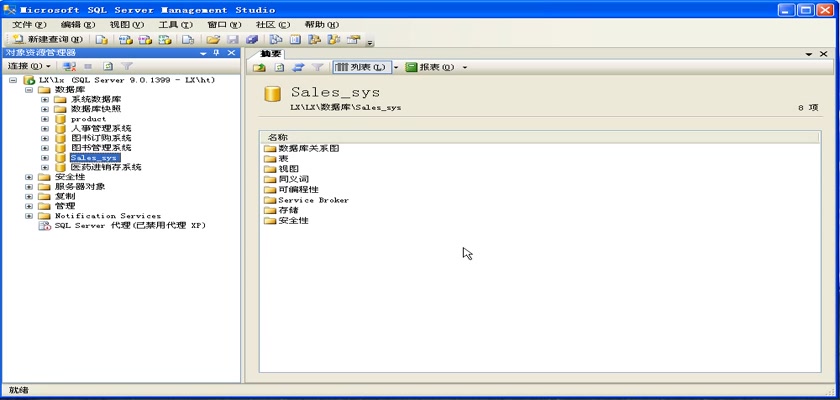Expand the 医药进销存系统 database node
The image size is (840, 400).
(45, 168)
